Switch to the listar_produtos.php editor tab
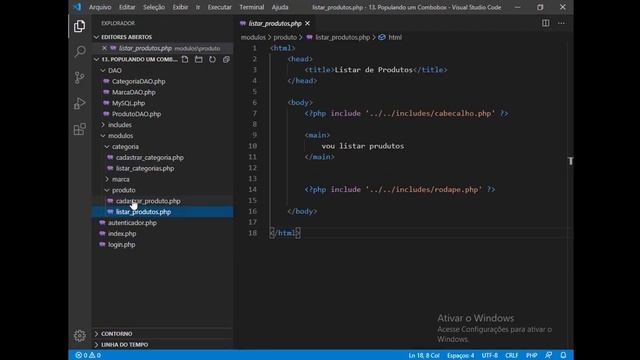This screenshot has width=640, height=360. coord(275,24)
